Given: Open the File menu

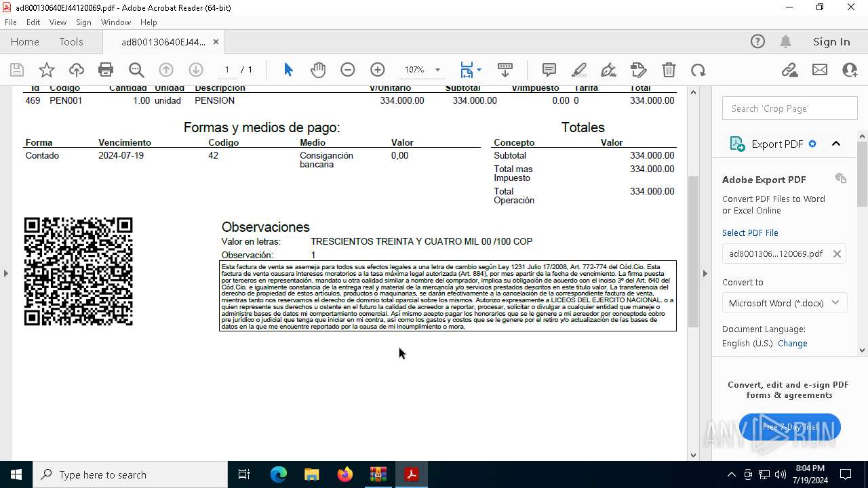Looking at the screenshot, I should (11, 22).
